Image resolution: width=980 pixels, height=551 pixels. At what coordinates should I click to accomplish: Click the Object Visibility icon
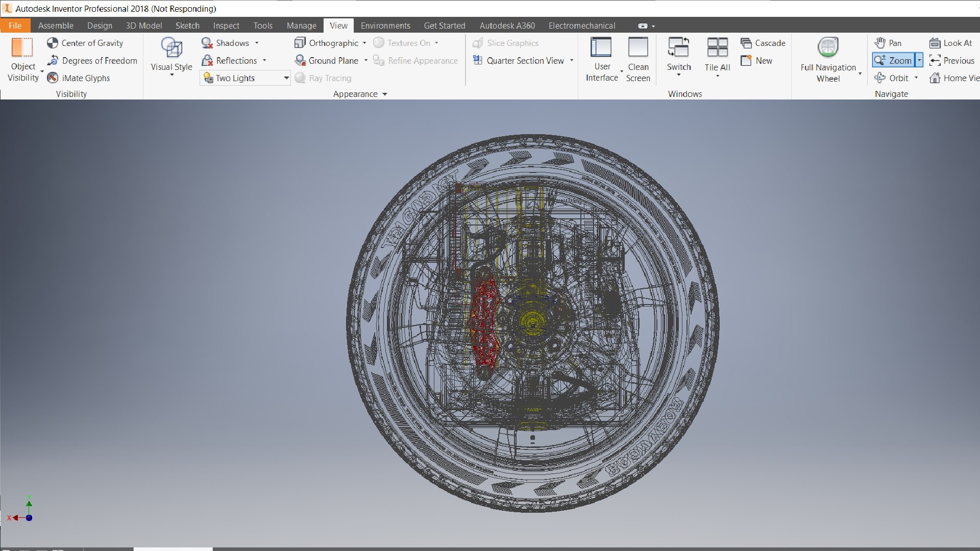point(23,47)
